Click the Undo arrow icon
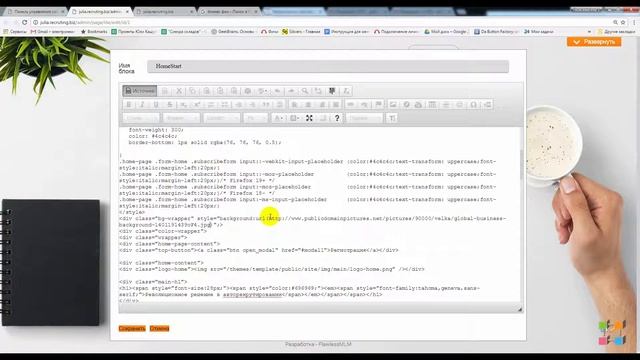 point(278,91)
